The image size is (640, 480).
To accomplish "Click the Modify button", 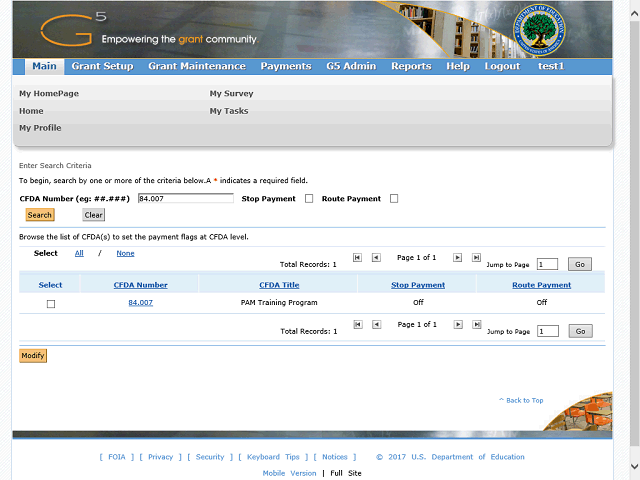I will (x=33, y=356).
